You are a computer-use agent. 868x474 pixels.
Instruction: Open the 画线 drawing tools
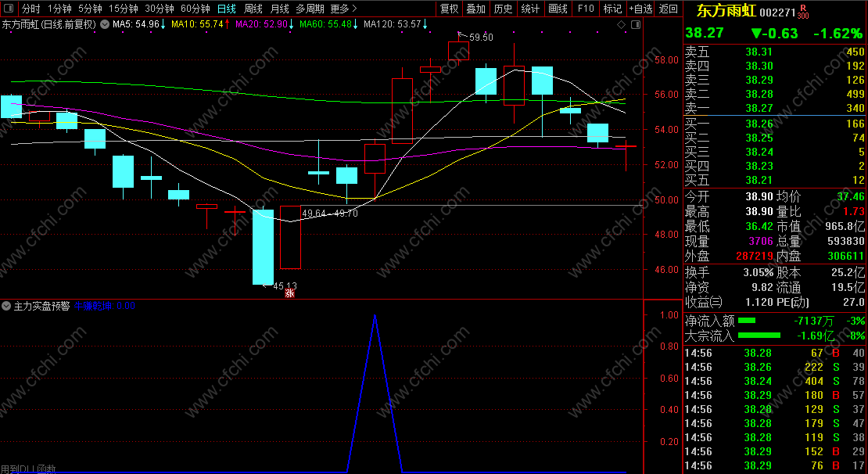[x=558, y=9]
